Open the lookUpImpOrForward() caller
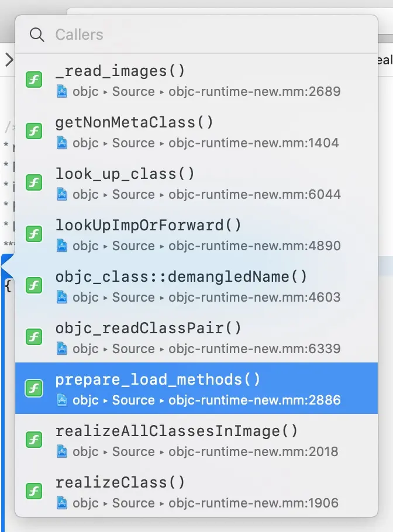 [x=196, y=235]
